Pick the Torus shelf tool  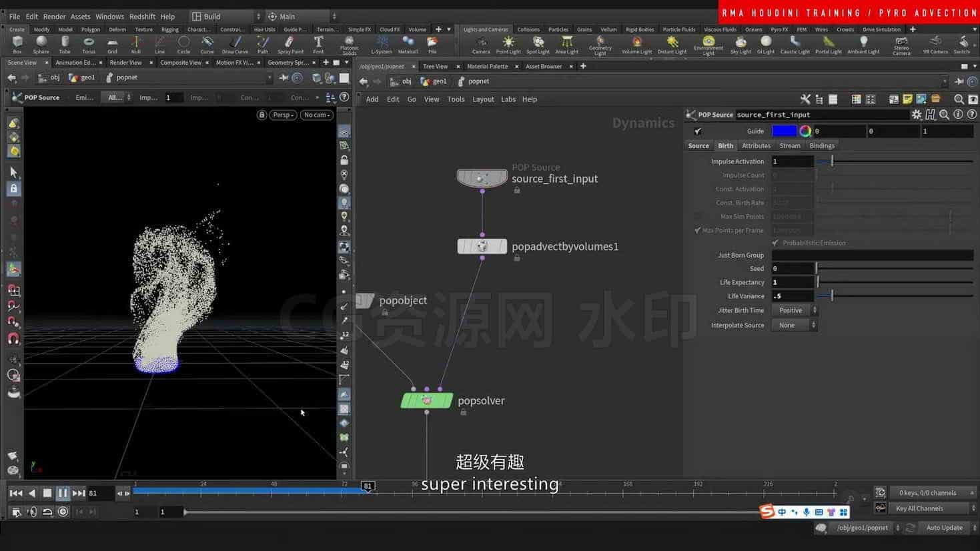click(88, 45)
